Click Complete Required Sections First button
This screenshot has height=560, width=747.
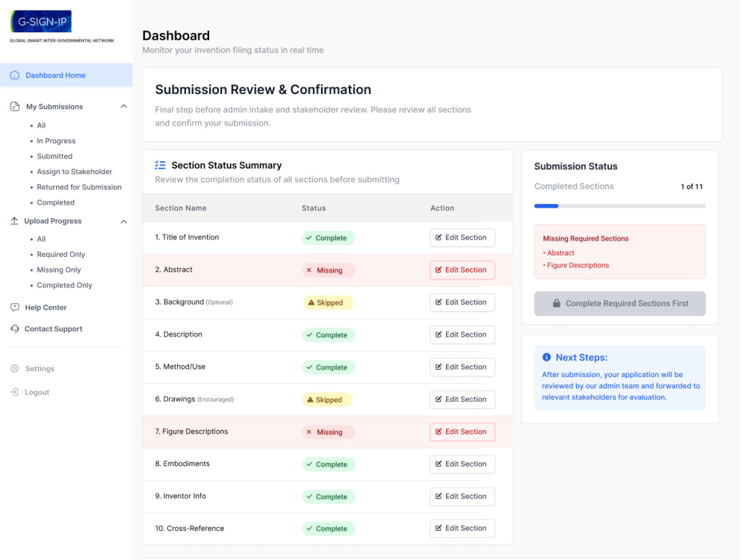point(620,303)
